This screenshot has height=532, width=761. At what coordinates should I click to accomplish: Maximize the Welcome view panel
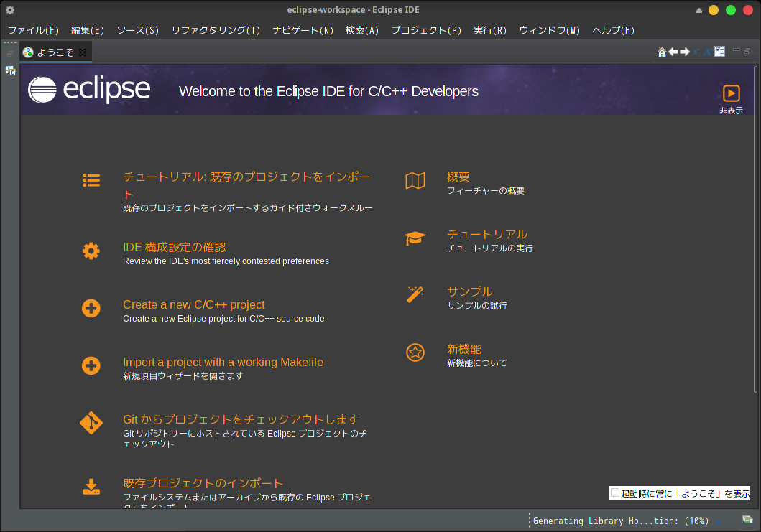click(747, 50)
